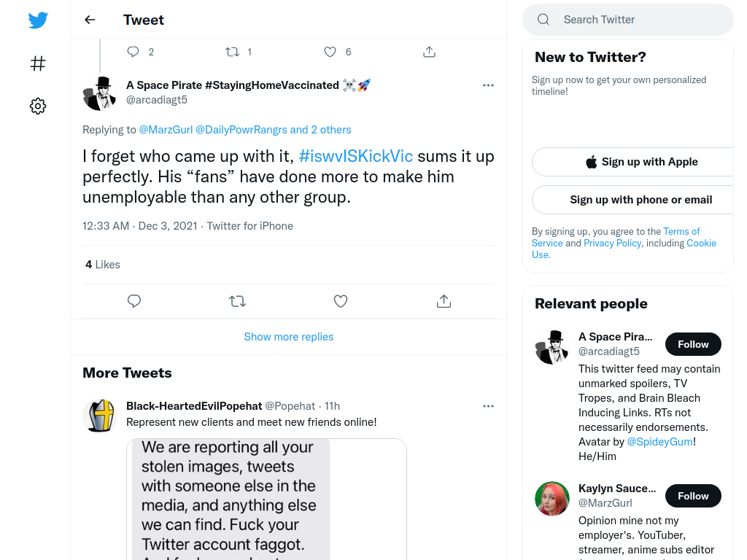The image size is (747, 560).
Task: Open the #iswvISKickVic hashtag link
Action: point(355,156)
